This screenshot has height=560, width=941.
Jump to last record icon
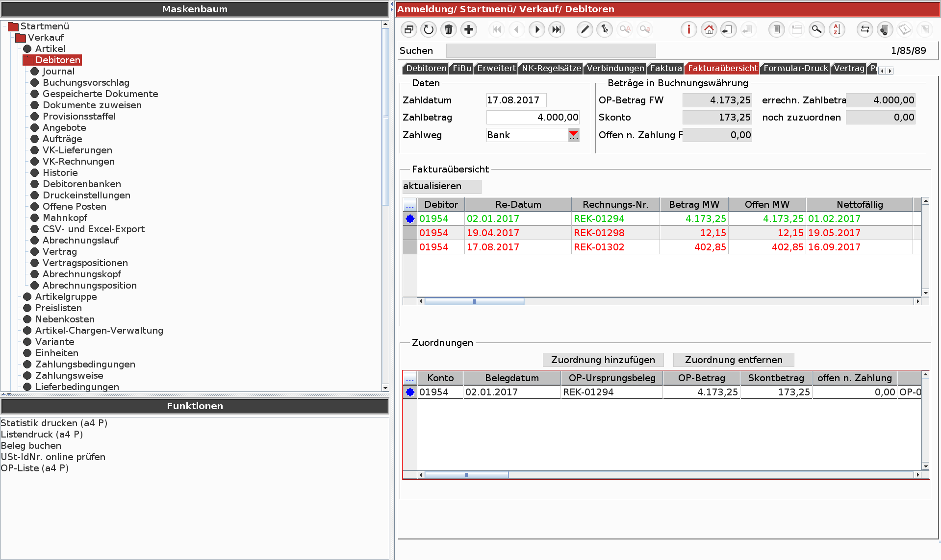click(x=557, y=30)
